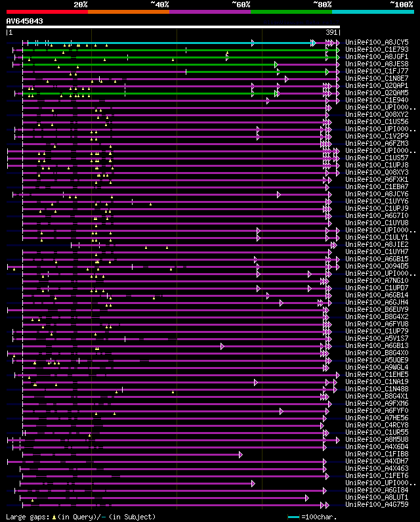
Task: Open the UniRef100_C1FJ77 entry
Action: tap(377, 72)
